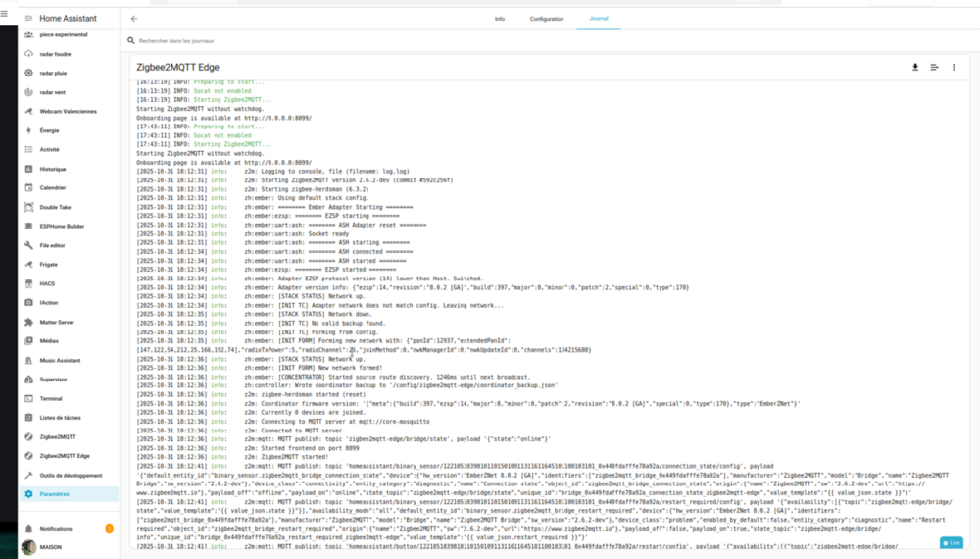Viewport: 980px width, 559px height.
Task: Download the Zigbee2MQTT Edge logs
Action: tap(915, 67)
